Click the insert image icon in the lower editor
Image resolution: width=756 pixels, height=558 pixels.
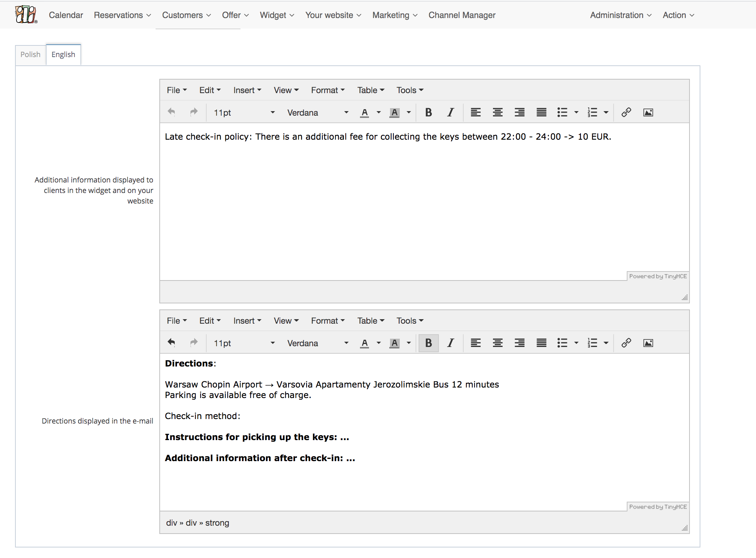(x=648, y=343)
